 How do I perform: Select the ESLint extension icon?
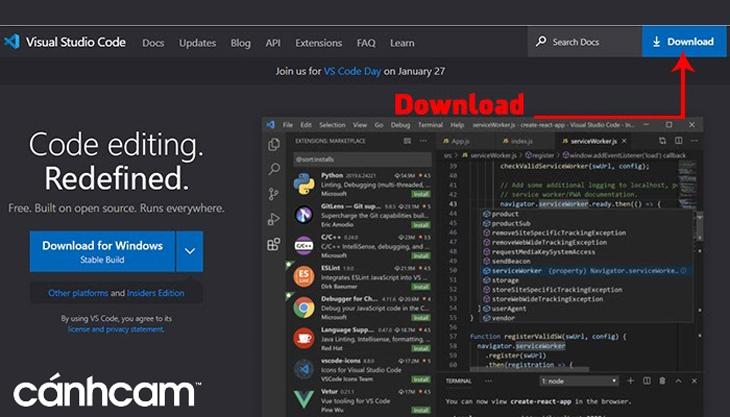304,276
